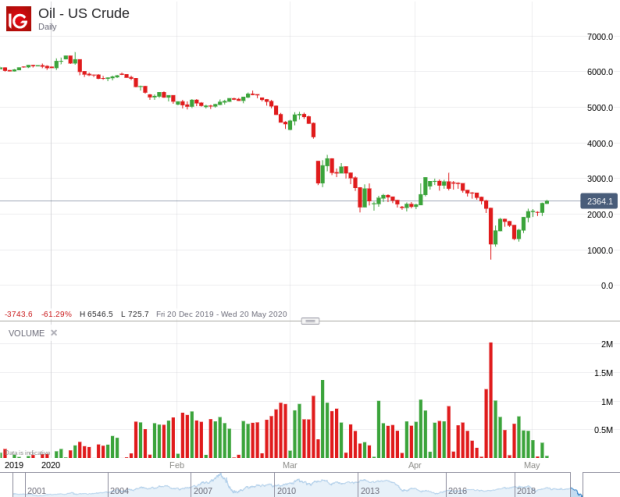Image resolution: width=620 pixels, height=497 pixels.
Task: Click the last green candle in May
Action: pos(546,203)
